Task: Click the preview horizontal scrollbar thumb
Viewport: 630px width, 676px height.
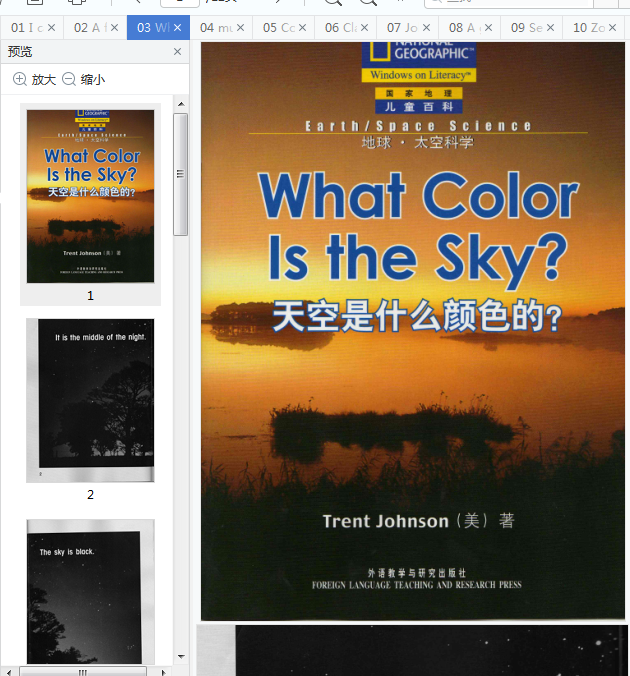Action: point(83,672)
